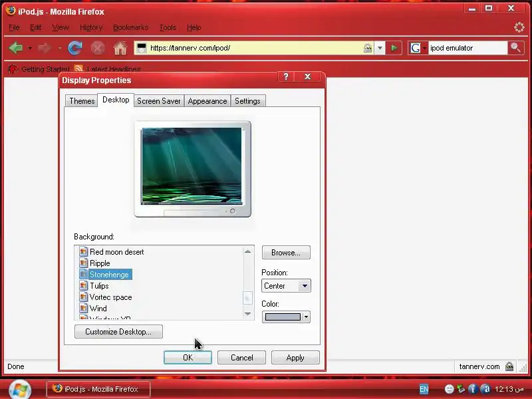The width and height of the screenshot is (532, 399).
Task: Click the green network tray icon
Action: [461, 389]
